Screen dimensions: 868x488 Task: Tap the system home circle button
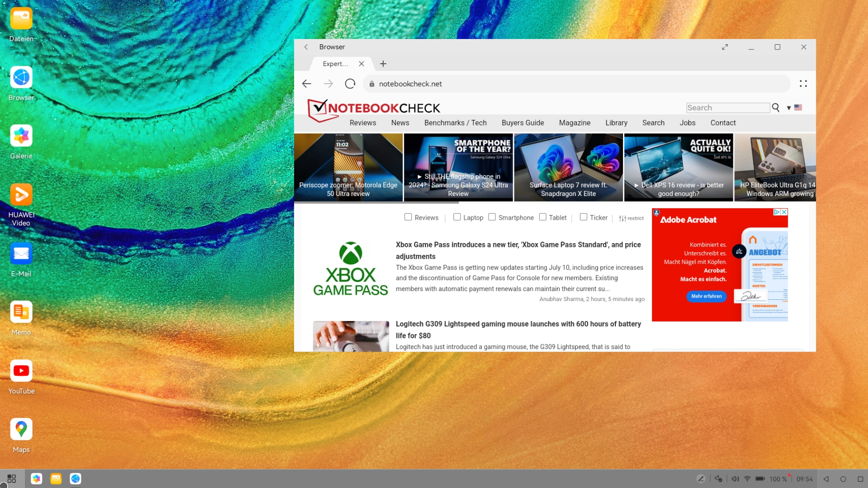tap(843, 479)
